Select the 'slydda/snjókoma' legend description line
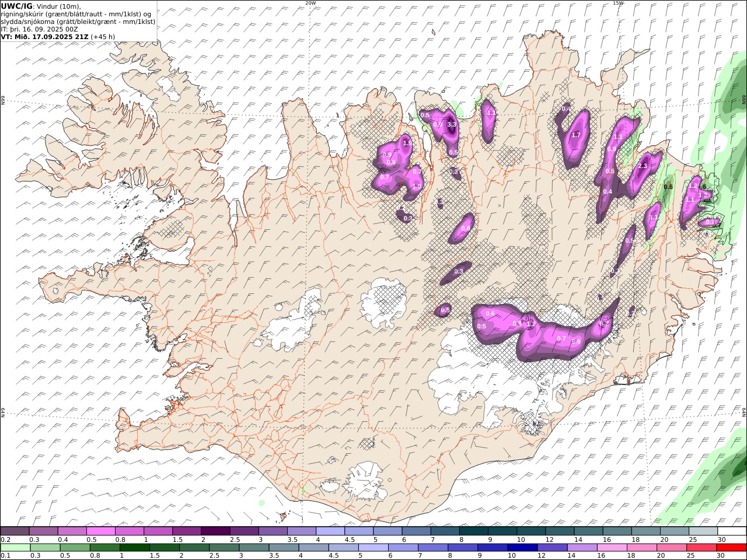 pyautogui.click(x=78, y=21)
